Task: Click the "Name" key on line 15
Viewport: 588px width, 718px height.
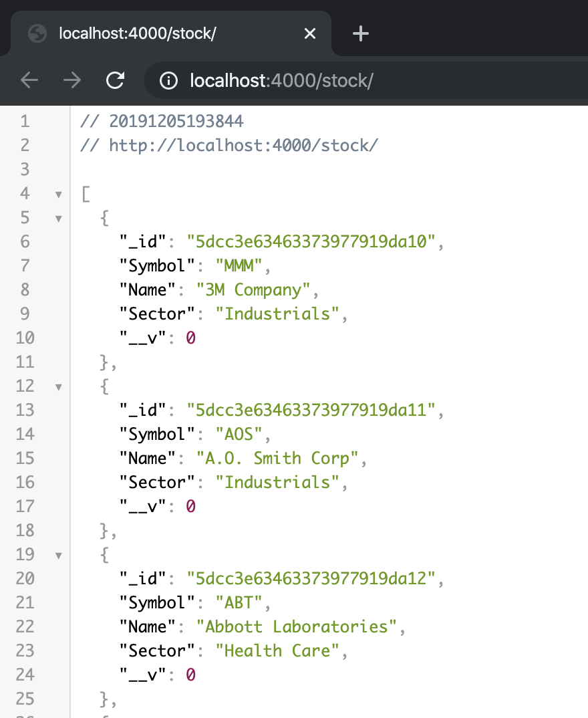Action: pyautogui.click(x=148, y=459)
